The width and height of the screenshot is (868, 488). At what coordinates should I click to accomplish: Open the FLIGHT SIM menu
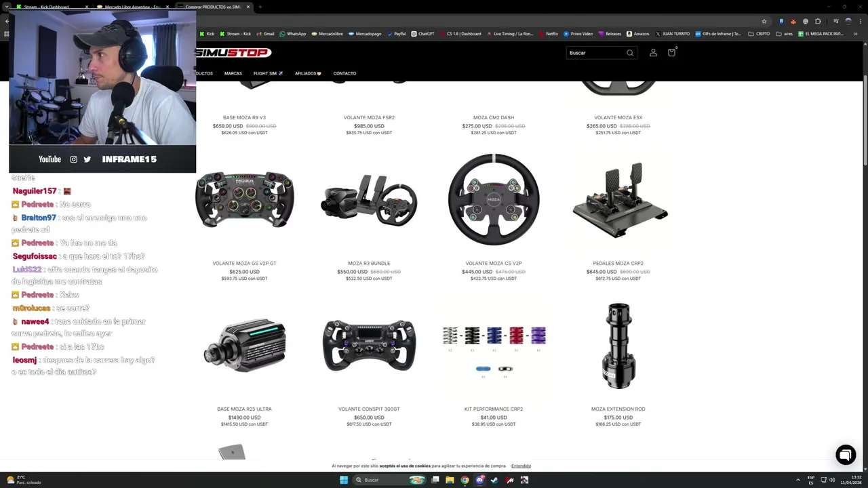[x=268, y=73]
